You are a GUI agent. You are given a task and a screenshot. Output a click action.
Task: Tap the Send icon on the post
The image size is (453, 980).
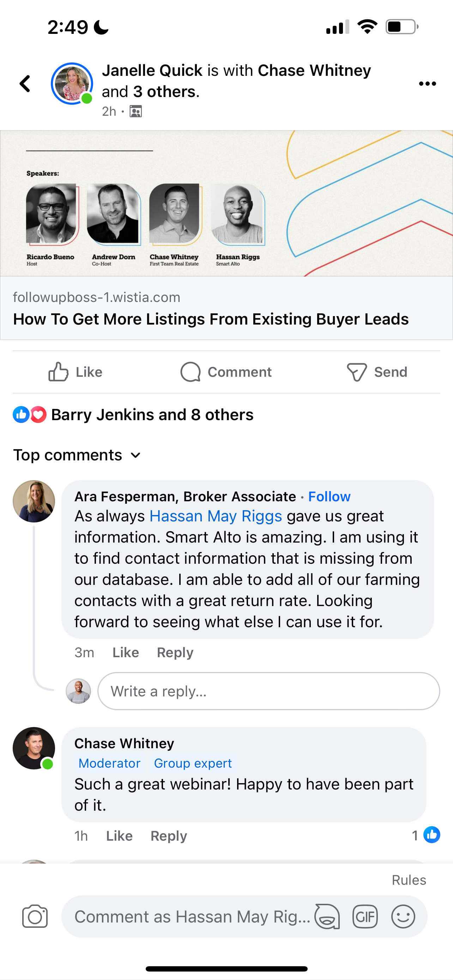[x=376, y=372]
